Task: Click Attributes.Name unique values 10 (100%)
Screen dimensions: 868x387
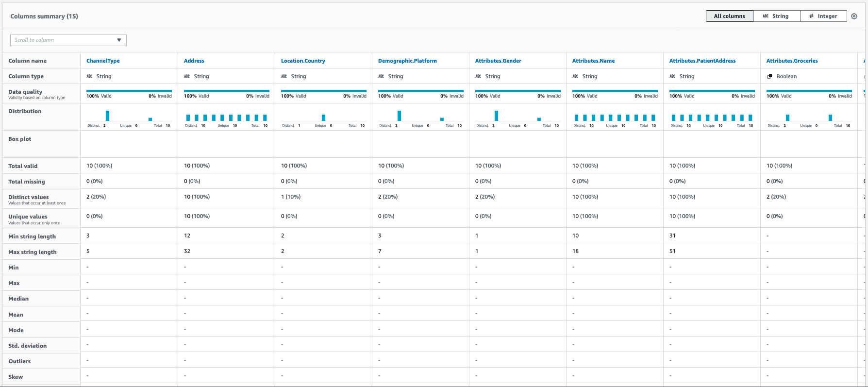Action: click(585, 216)
